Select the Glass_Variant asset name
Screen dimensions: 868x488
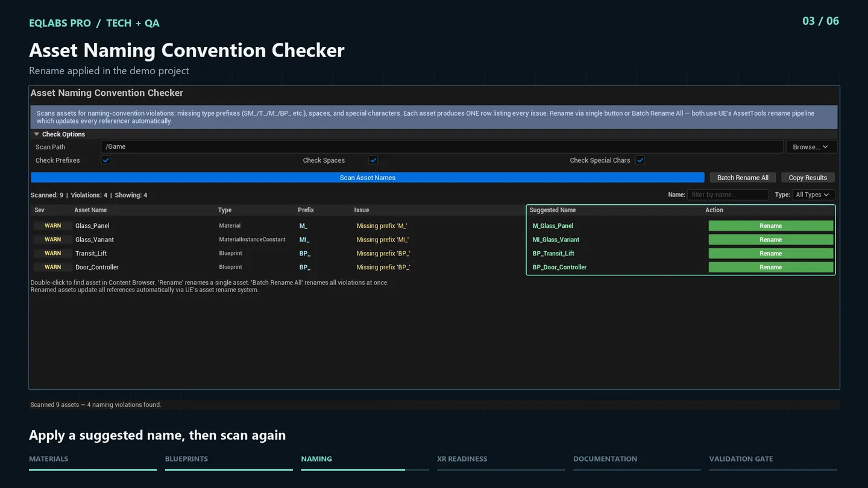[95, 240]
